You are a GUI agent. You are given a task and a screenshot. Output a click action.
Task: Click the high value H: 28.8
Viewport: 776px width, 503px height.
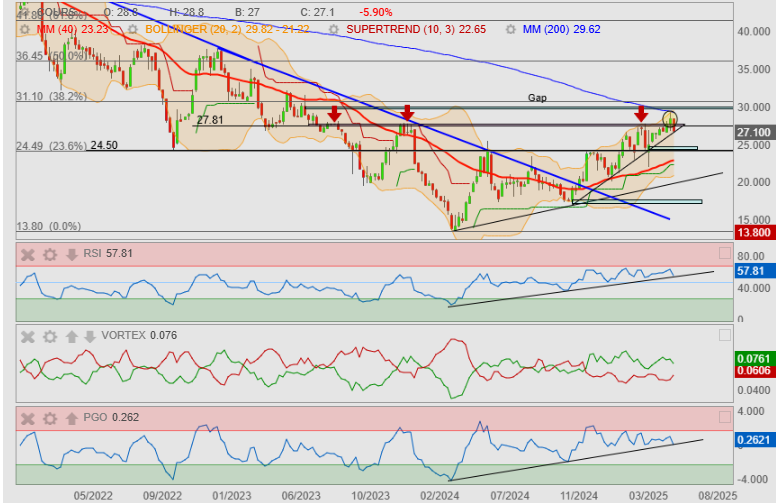pyautogui.click(x=186, y=12)
